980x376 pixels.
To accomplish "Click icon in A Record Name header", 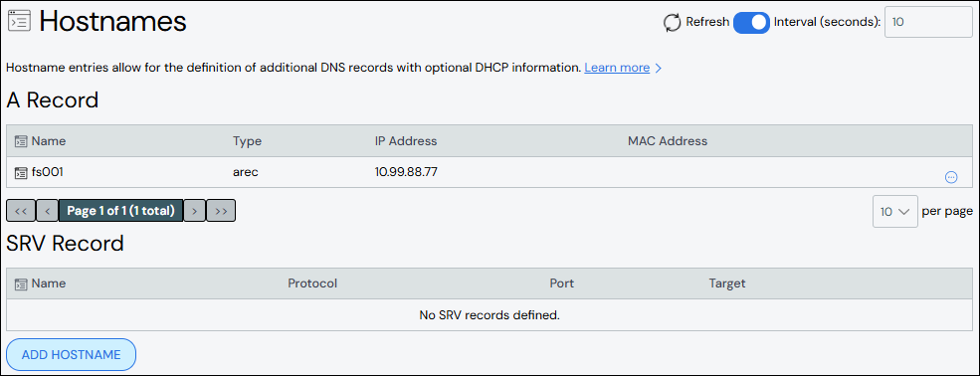I will (21, 141).
